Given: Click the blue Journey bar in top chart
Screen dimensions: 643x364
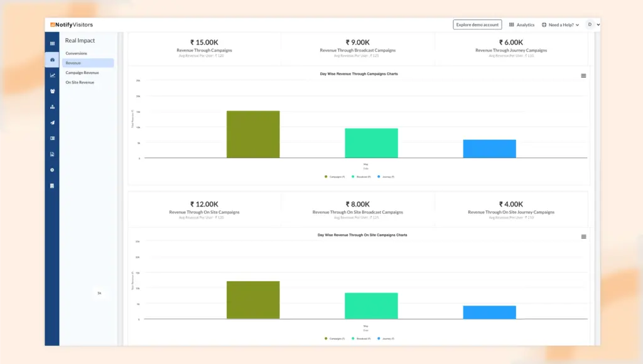Looking at the screenshot, I should (489, 149).
